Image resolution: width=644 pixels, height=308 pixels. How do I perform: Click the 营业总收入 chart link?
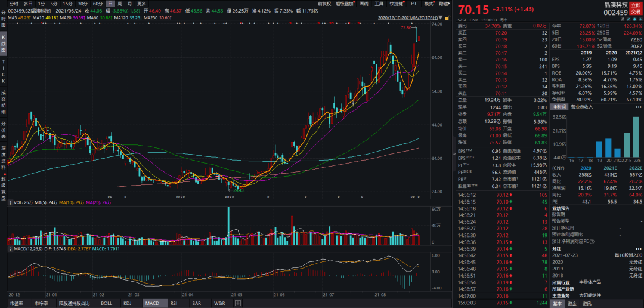coord(582,107)
